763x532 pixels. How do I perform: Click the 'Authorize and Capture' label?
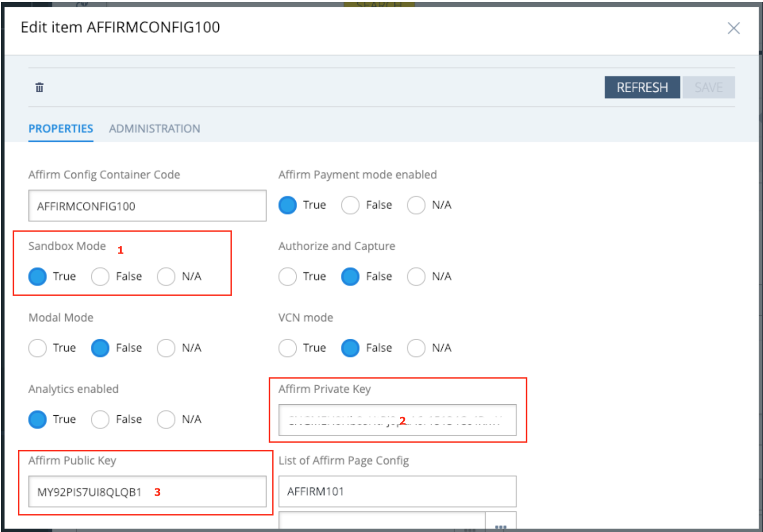[337, 246]
